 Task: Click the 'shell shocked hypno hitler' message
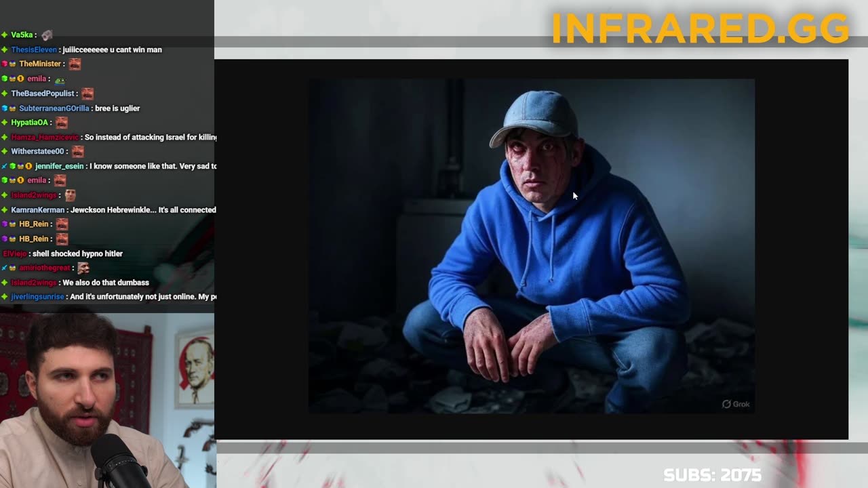77,253
